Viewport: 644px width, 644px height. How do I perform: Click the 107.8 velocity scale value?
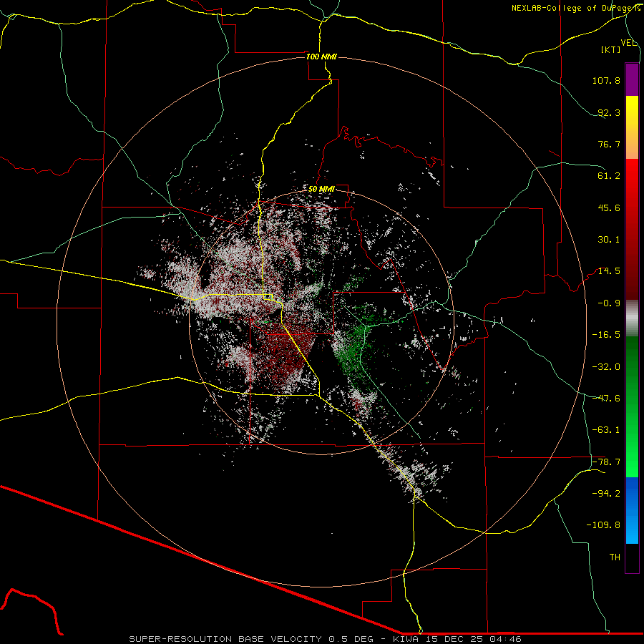pos(606,80)
